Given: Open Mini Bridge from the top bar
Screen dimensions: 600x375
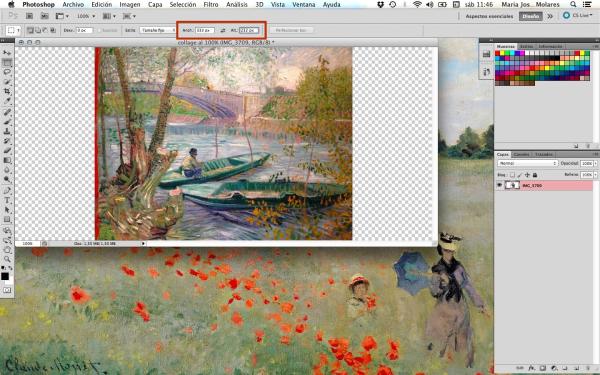Looking at the screenshot, I should [x=44, y=16].
